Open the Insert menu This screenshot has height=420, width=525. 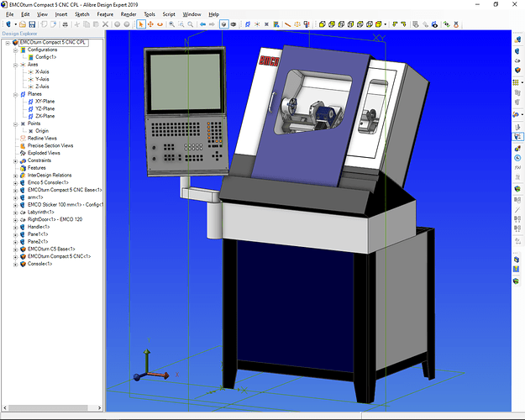coord(61,14)
